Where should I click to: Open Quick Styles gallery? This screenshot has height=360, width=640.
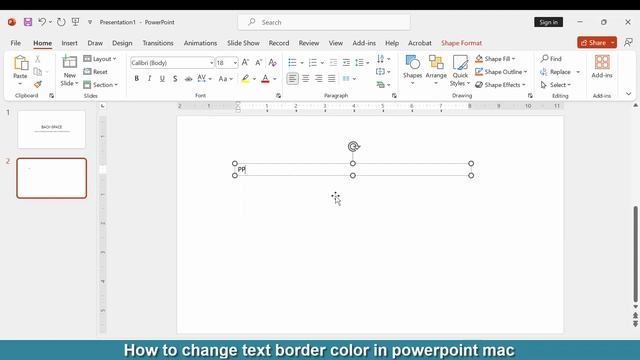(460, 71)
